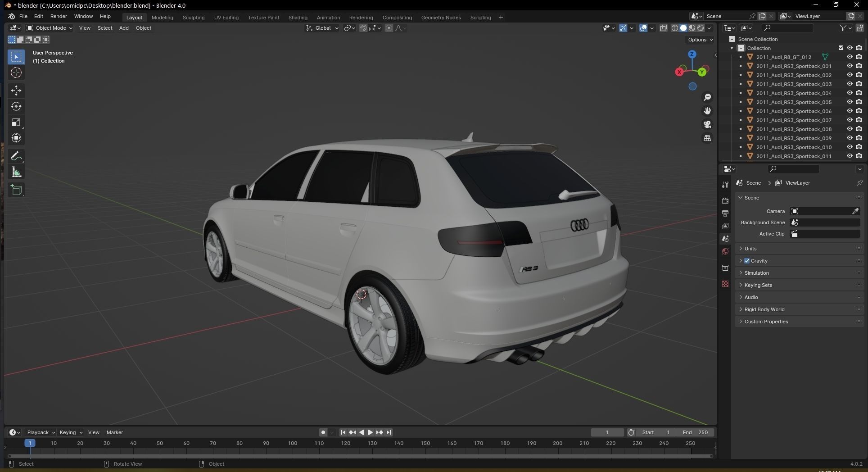Open the Collection properties tab

click(725, 268)
